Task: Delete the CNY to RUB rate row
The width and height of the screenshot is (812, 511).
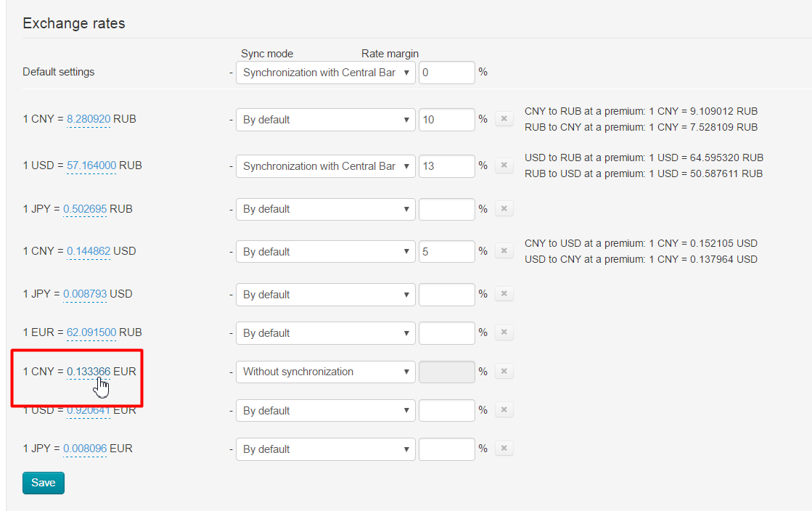Action: click(504, 119)
